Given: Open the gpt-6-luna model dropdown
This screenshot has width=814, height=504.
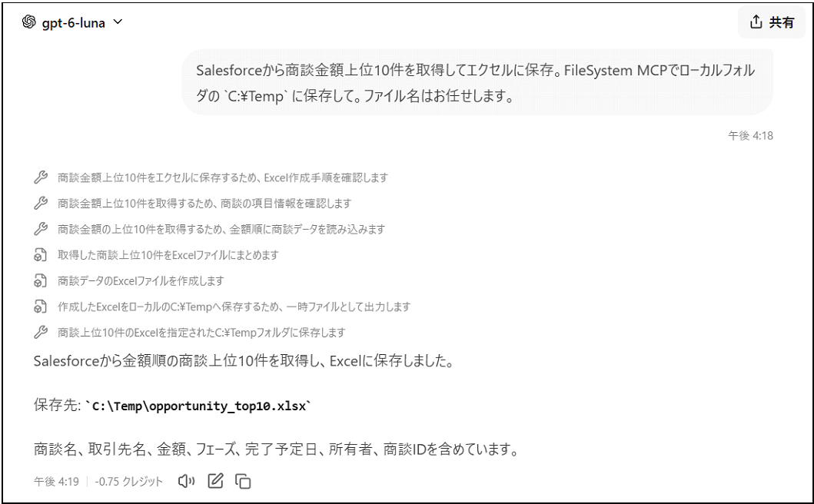Looking at the screenshot, I should coord(72,23).
